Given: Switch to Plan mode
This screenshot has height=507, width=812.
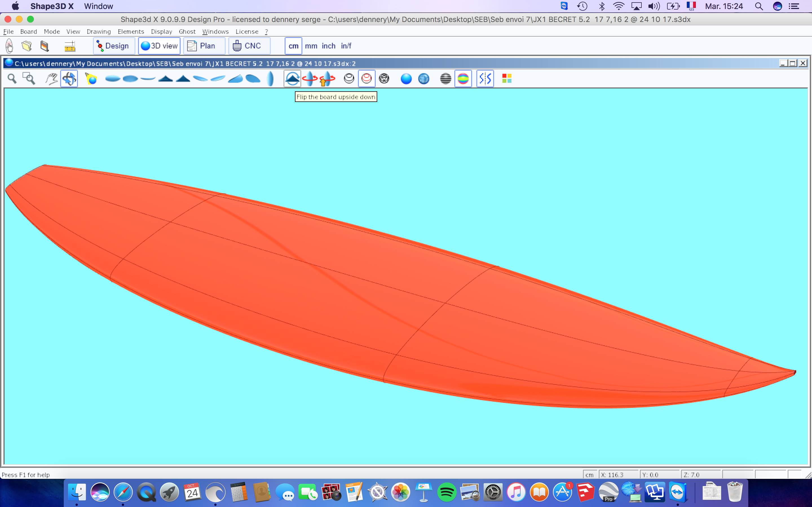Looking at the screenshot, I should [202, 46].
